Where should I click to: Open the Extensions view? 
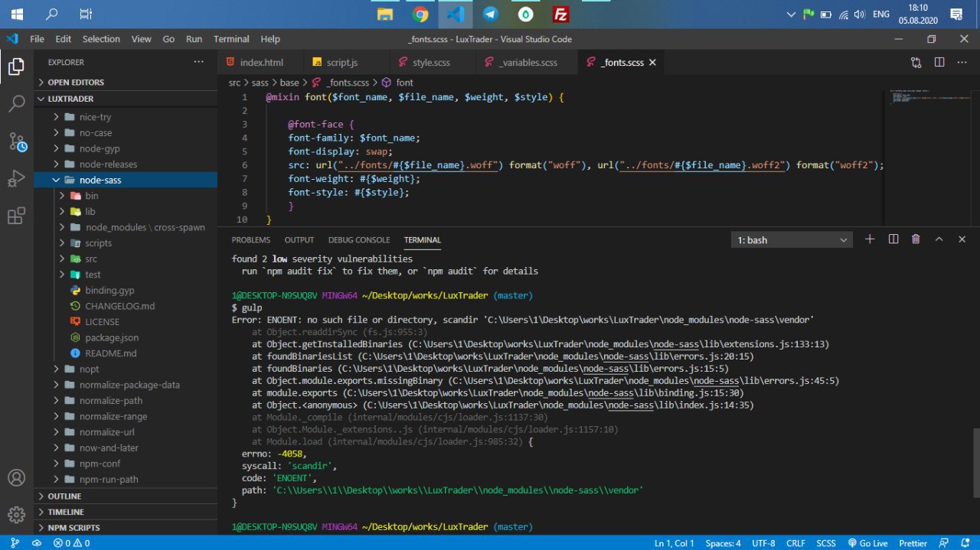[x=16, y=216]
